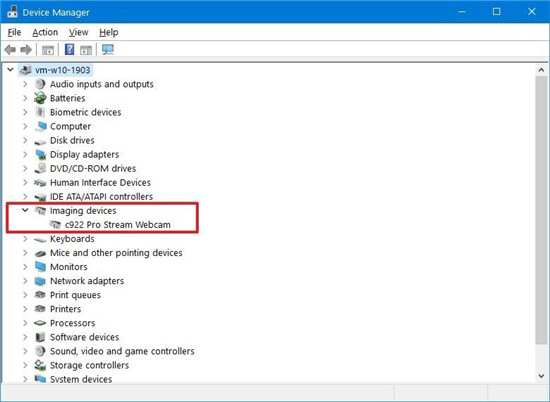Expand the Audio inputs and outputs category

click(x=25, y=84)
